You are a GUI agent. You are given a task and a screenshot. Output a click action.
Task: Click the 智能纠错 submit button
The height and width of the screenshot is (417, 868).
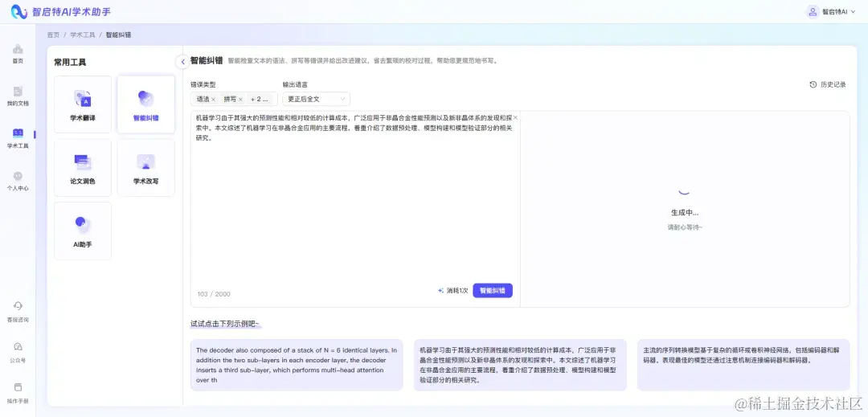coord(492,290)
